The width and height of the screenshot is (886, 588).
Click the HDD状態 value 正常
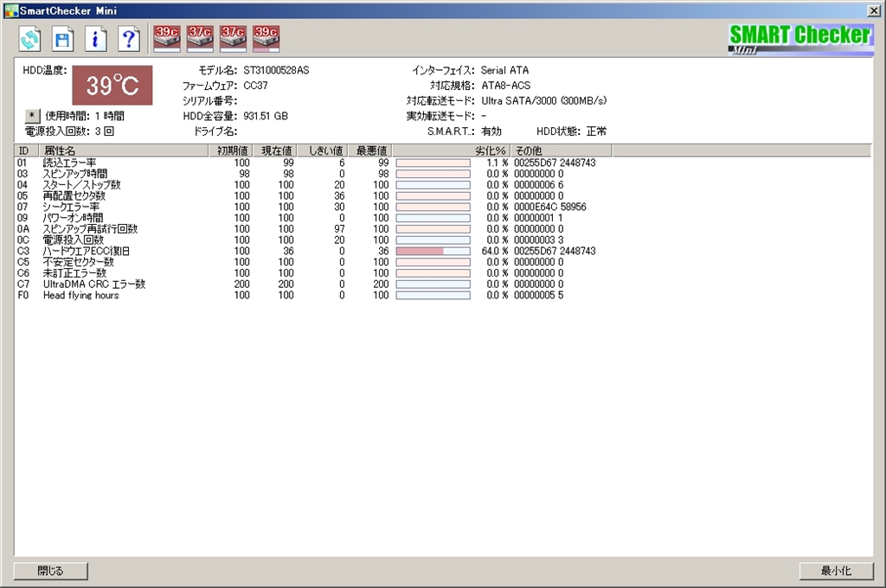[x=596, y=131]
